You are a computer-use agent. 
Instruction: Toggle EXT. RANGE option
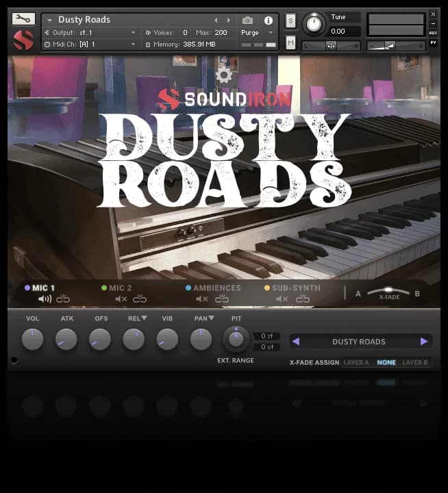point(236,360)
